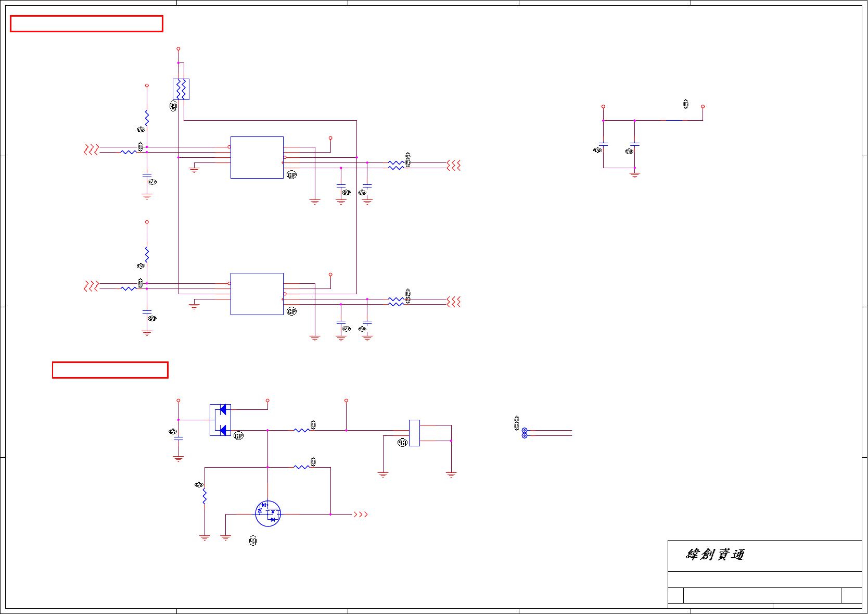Click the resistor pair on lower IC output lines
Viewport: 868px width, 614px height.
396,302
